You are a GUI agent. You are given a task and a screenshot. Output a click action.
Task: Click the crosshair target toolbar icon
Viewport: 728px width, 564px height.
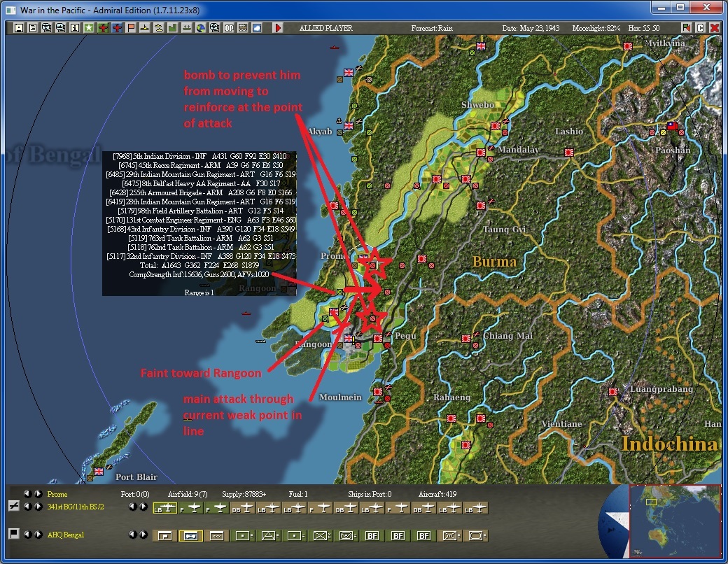pos(214,28)
